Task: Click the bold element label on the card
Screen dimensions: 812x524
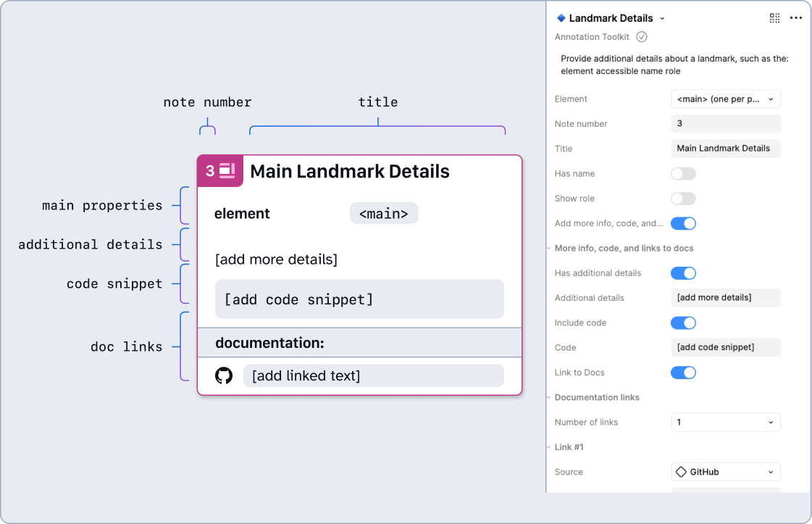Action: 242,214
